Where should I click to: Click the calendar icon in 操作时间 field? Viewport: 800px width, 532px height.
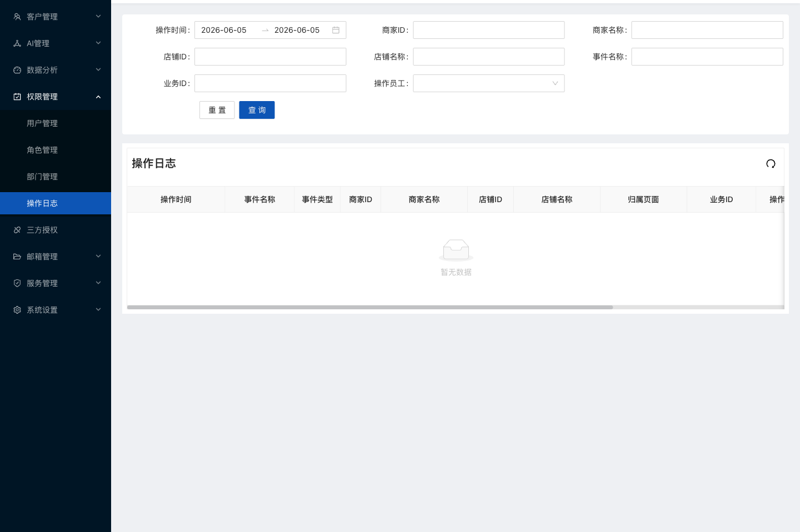[336, 30]
